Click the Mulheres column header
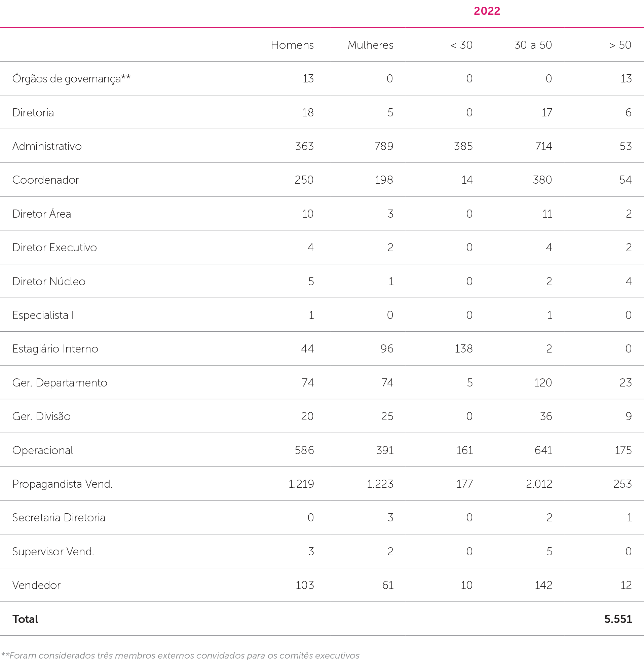 tap(370, 45)
